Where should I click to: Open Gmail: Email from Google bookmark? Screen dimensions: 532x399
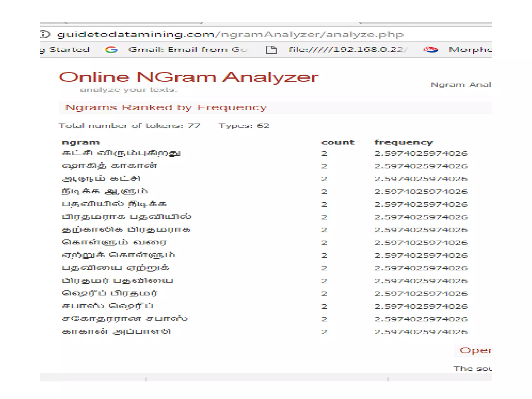tap(187, 50)
